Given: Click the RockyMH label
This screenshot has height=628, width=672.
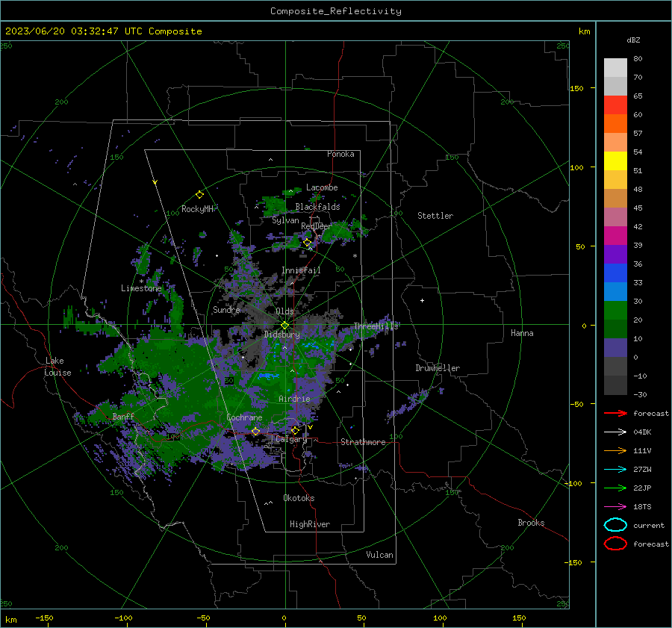Looking at the screenshot, I should [x=197, y=209].
